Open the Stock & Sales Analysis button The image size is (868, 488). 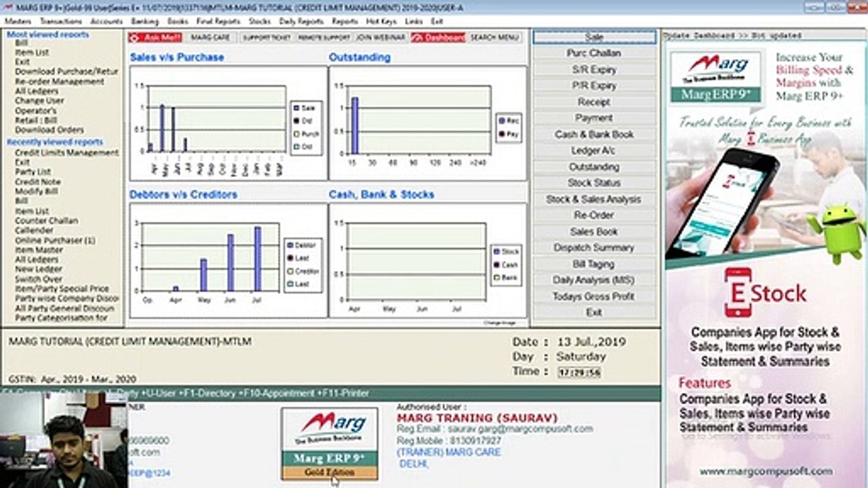coord(594,199)
